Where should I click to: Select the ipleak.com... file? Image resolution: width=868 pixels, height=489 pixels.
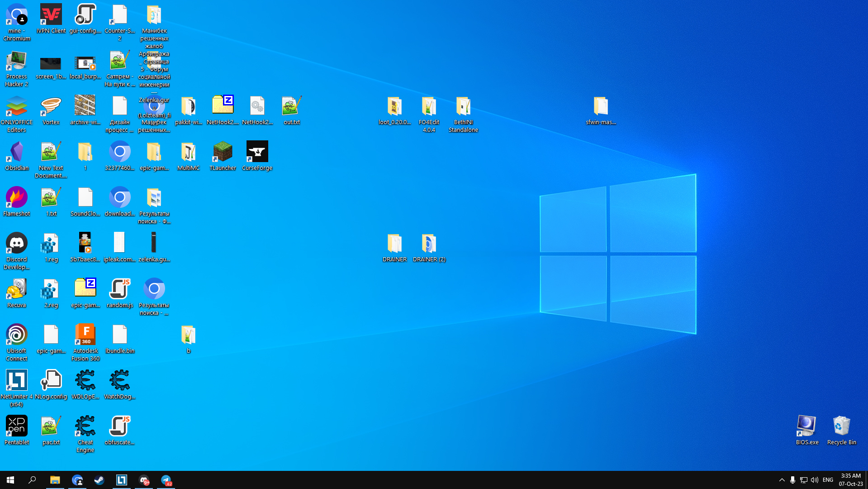[x=119, y=248]
